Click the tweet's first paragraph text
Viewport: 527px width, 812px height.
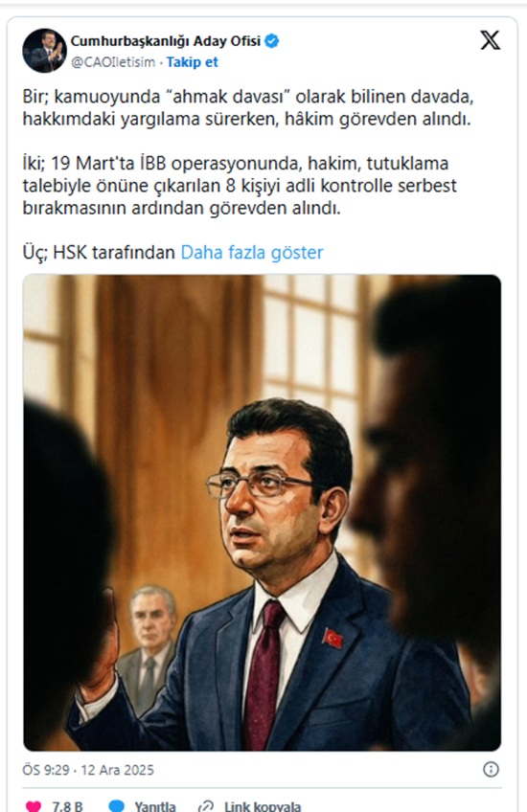pos(248,107)
